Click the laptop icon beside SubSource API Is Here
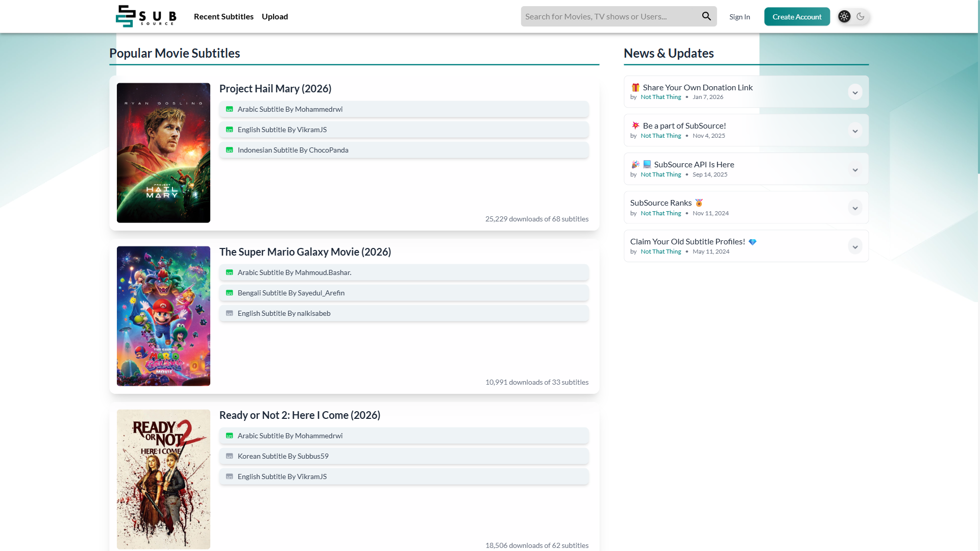The width and height of the screenshot is (980, 551). point(647,164)
